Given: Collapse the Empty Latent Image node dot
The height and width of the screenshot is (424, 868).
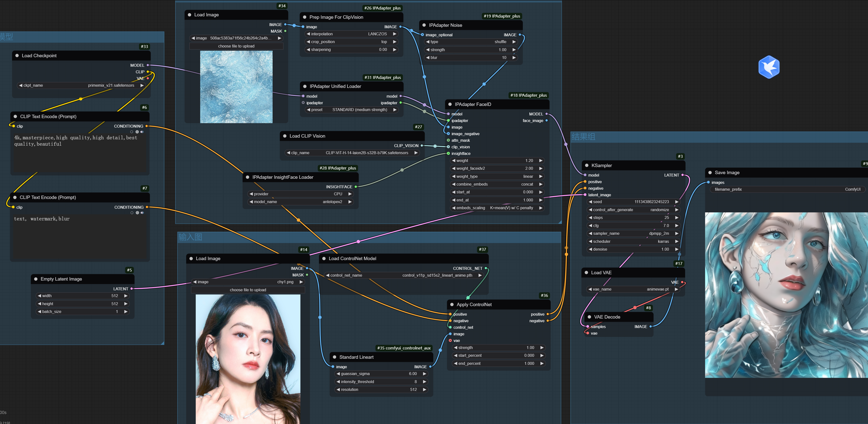Looking at the screenshot, I should pyautogui.click(x=36, y=279).
